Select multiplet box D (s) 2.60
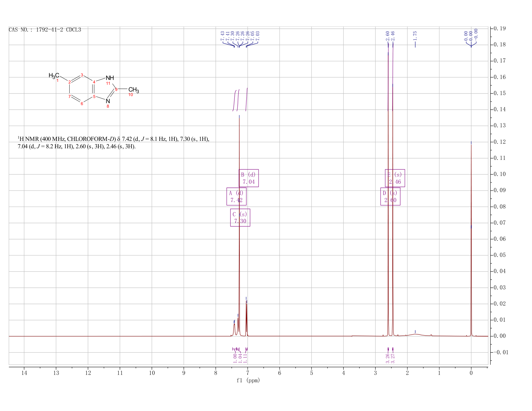532x411 pixels. pyautogui.click(x=390, y=196)
